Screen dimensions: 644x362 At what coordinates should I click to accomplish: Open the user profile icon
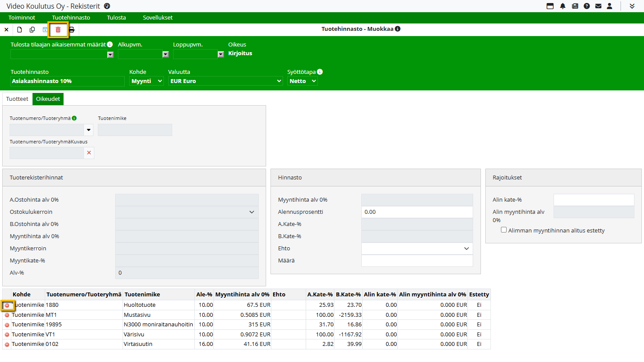point(610,6)
